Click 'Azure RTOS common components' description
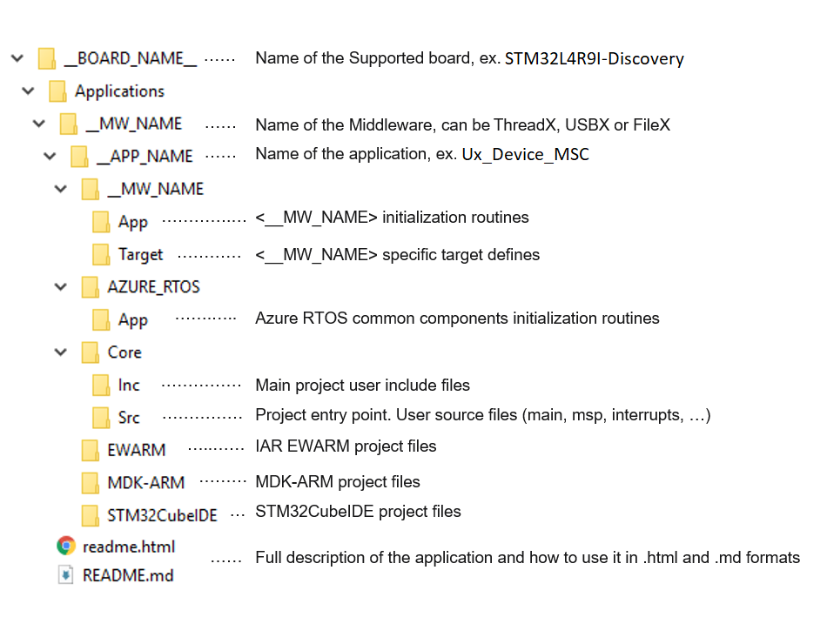Image resolution: width=827 pixels, height=644 pixels. point(457,319)
